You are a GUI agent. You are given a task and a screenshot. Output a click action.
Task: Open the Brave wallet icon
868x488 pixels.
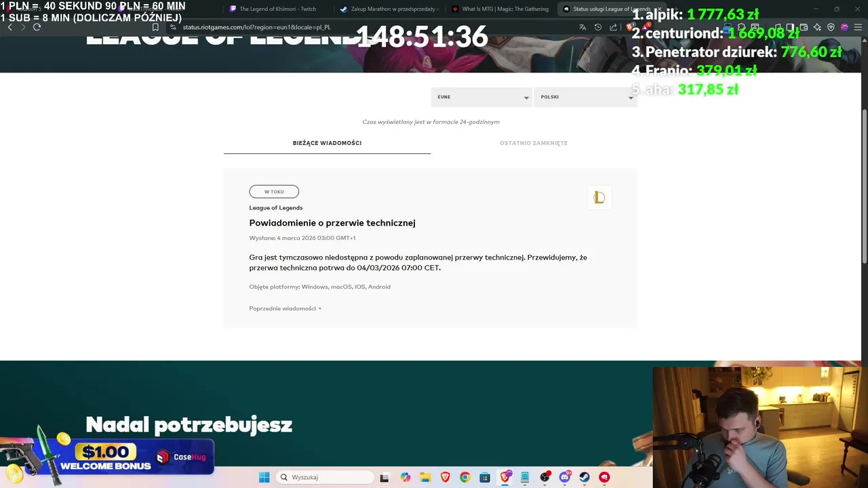tap(804, 27)
